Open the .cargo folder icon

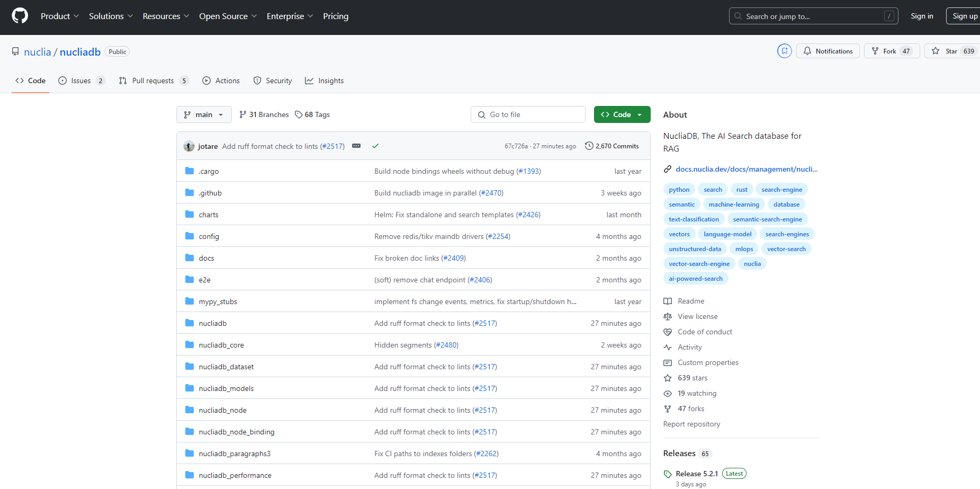tap(190, 171)
